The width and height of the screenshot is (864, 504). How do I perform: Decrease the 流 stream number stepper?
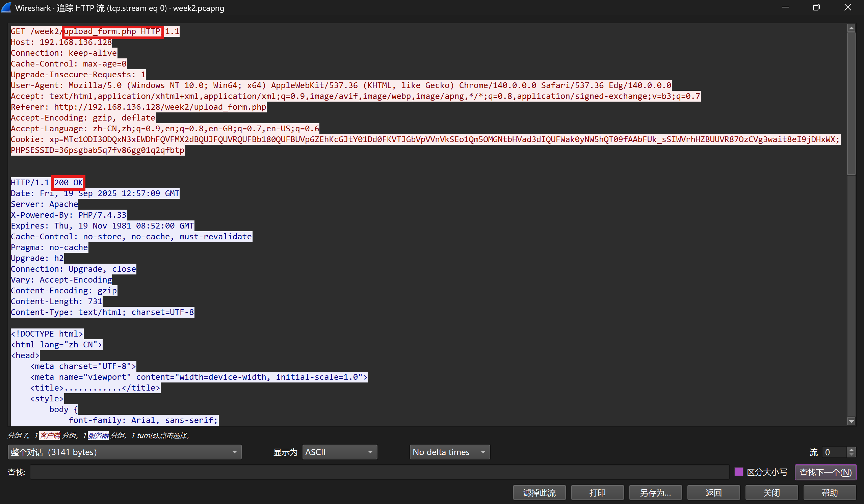click(851, 455)
